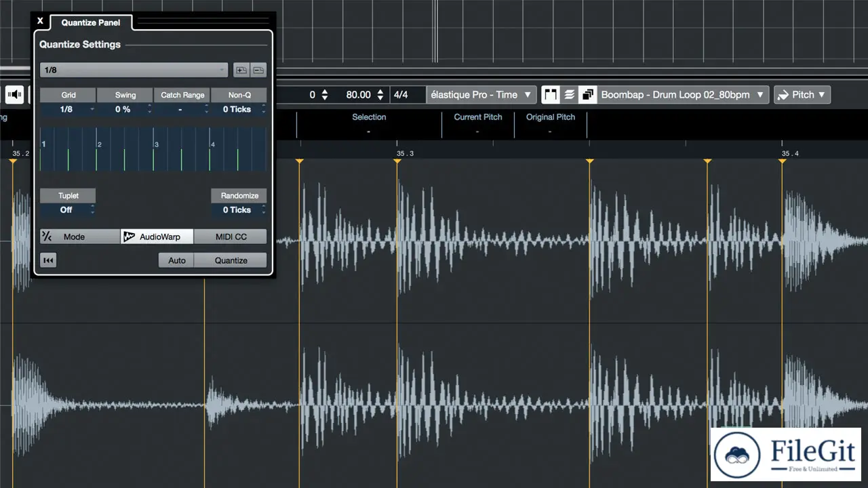868x488 pixels.
Task: Open the Boombap - Drum Loop 02_80bpm clip dropdown
Action: coord(682,95)
